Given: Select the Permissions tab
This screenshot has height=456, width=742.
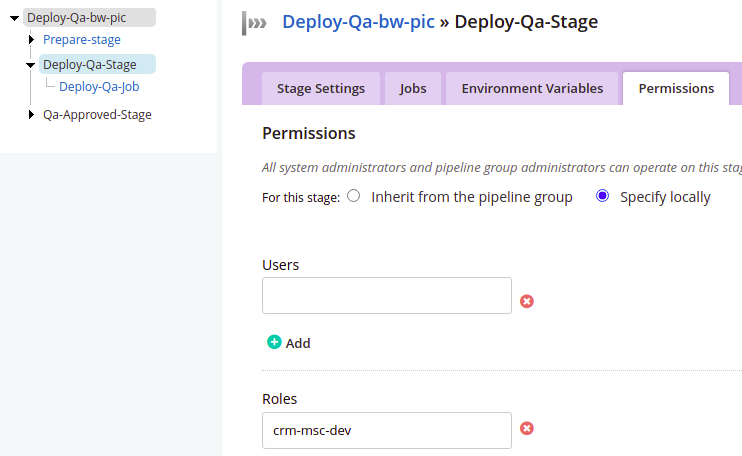Looking at the screenshot, I should point(676,88).
